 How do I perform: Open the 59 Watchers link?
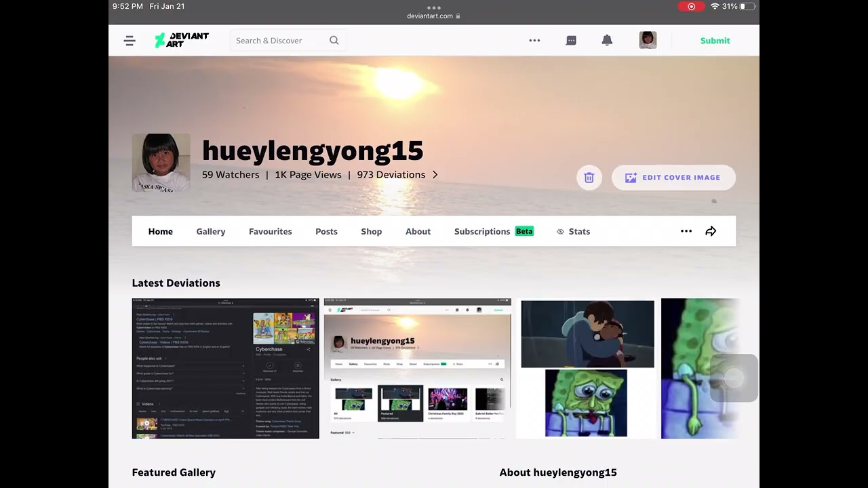pyautogui.click(x=231, y=175)
